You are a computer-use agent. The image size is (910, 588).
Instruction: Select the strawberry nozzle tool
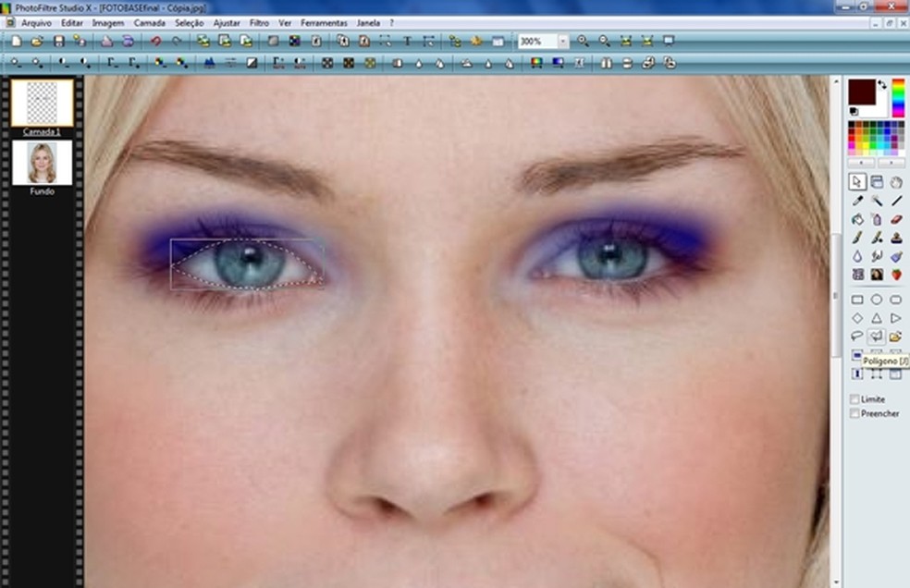point(896,274)
